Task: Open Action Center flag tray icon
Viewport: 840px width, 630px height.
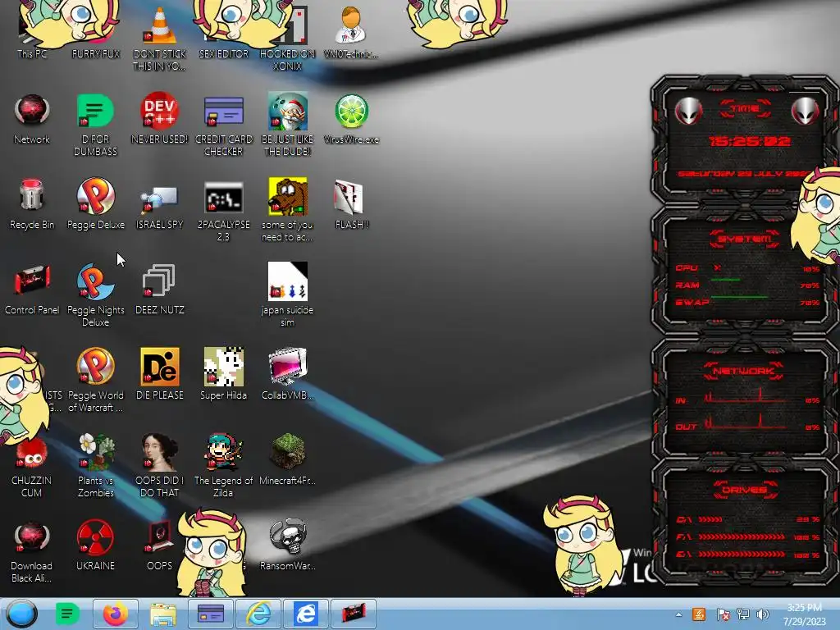Action: click(723, 614)
